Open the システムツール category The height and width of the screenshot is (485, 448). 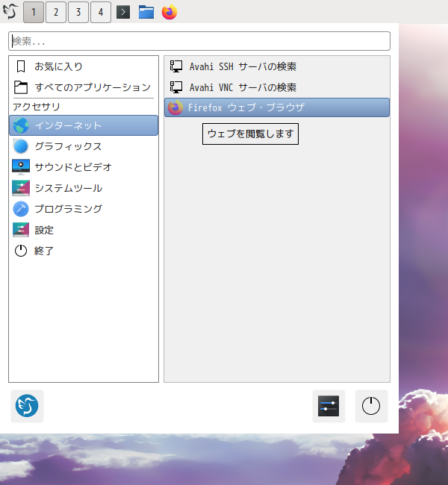(84, 188)
